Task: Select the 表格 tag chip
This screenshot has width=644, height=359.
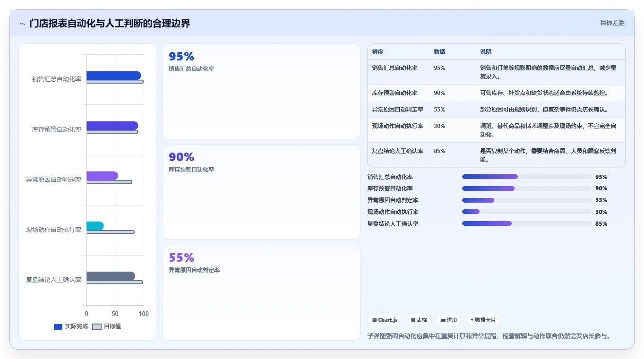Action: (419, 320)
